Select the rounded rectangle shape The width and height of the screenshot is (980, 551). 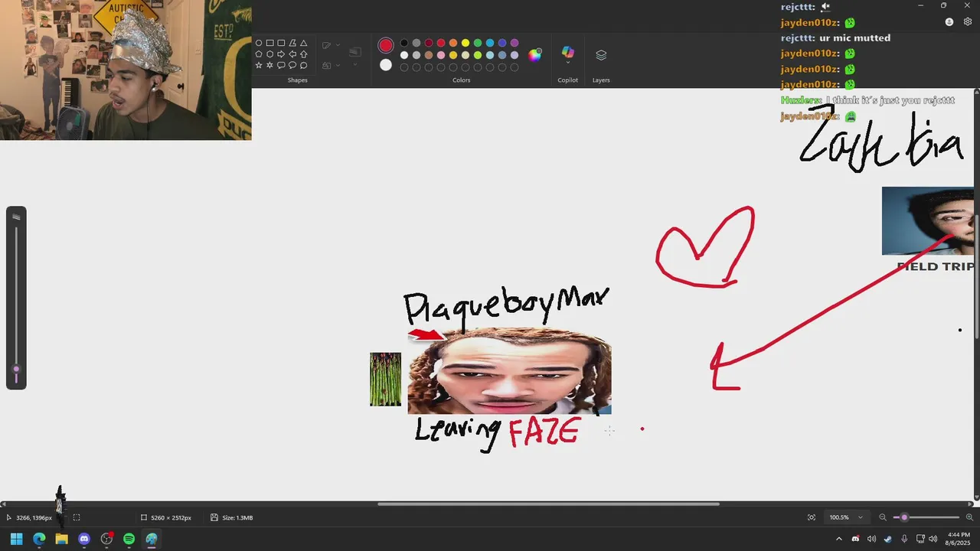click(x=281, y=44)
